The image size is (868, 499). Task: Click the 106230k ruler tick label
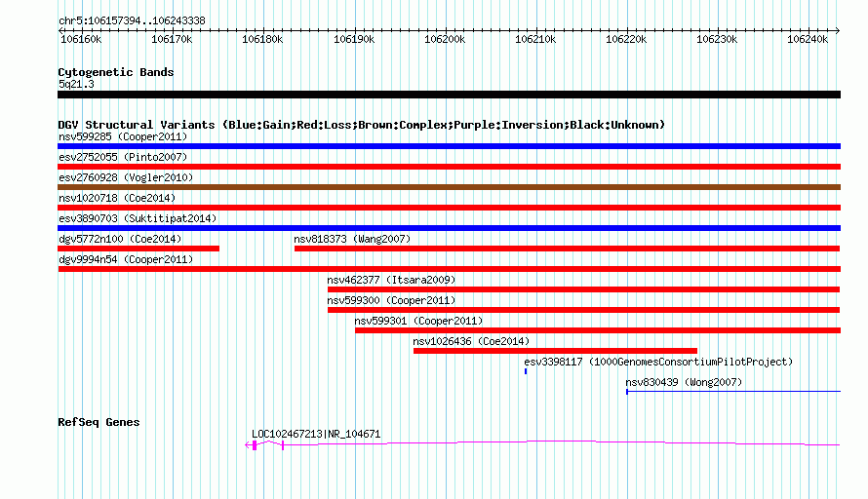pyautogui.click(x=717, y=39)
